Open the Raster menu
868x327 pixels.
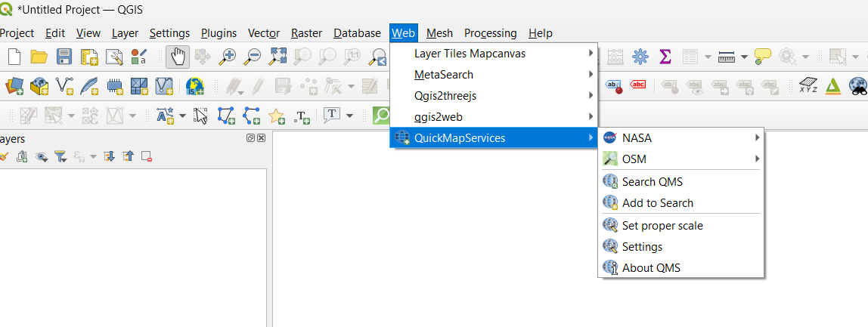(x=307, y=33)
